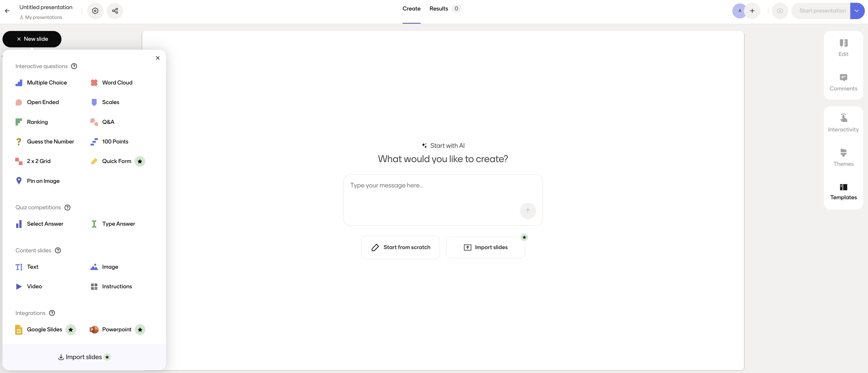Add a Ranking slide
Image resolution: width=868 pixels, height=373 pixels.
coord(32,122)
